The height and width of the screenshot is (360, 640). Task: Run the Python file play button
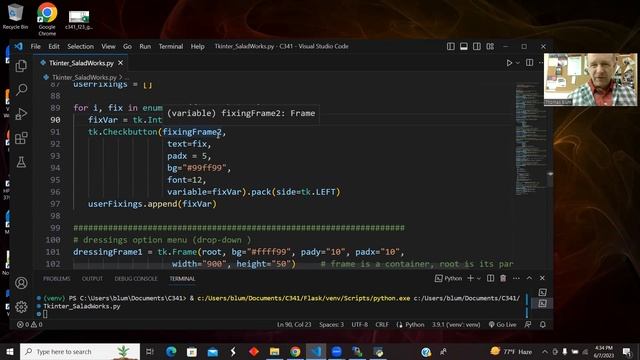(x=509, y=63)
